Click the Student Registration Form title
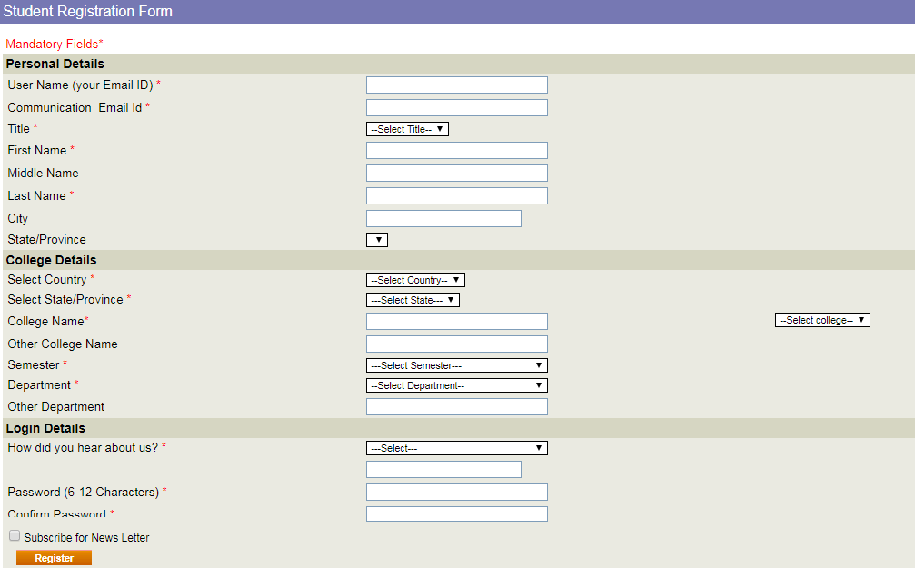 pyautogui.click(x=87, y=12)
